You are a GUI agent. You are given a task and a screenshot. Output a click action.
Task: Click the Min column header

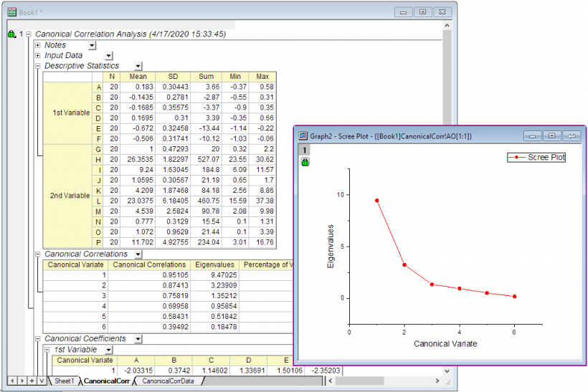[x=235, y=77]
